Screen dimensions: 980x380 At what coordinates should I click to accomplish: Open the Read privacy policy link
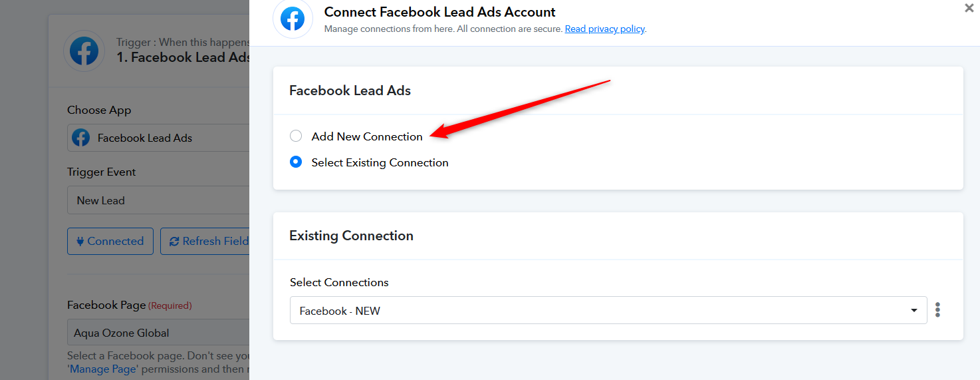604,29
